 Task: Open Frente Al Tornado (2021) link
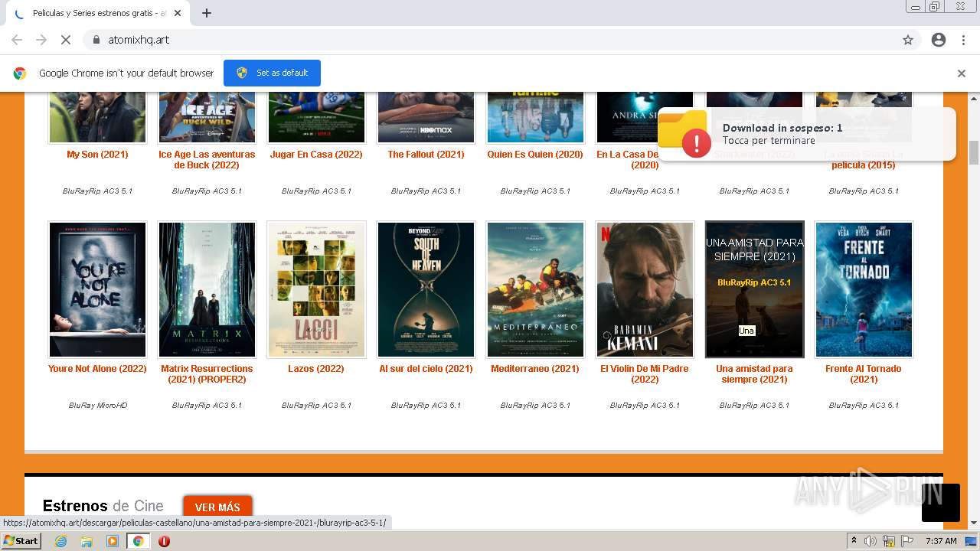point(864,374)
